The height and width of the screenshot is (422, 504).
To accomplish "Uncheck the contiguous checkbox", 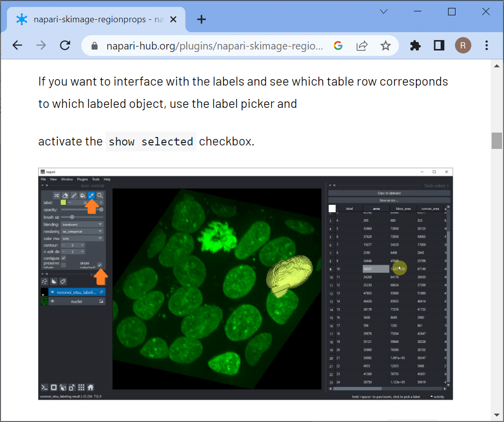I will [x=63, y=258].
